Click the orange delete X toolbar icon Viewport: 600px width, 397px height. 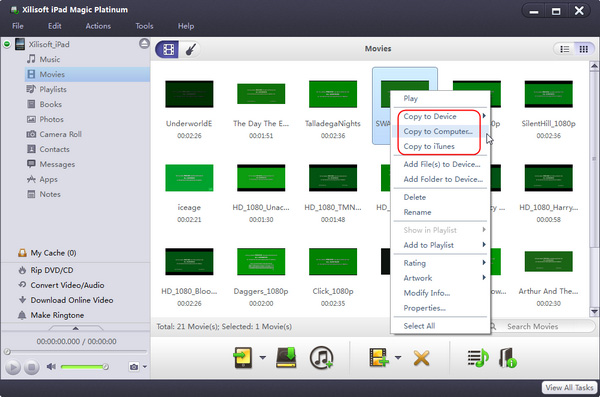tap(421, 358)
